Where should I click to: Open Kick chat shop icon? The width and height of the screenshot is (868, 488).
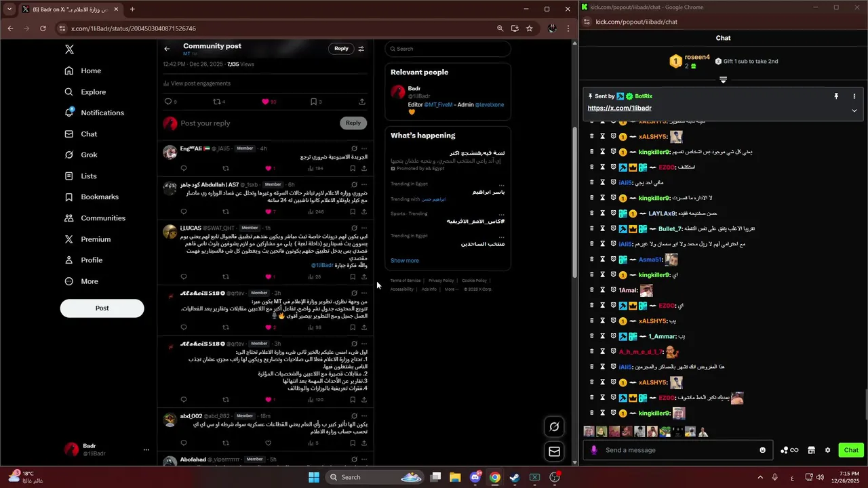811,450
